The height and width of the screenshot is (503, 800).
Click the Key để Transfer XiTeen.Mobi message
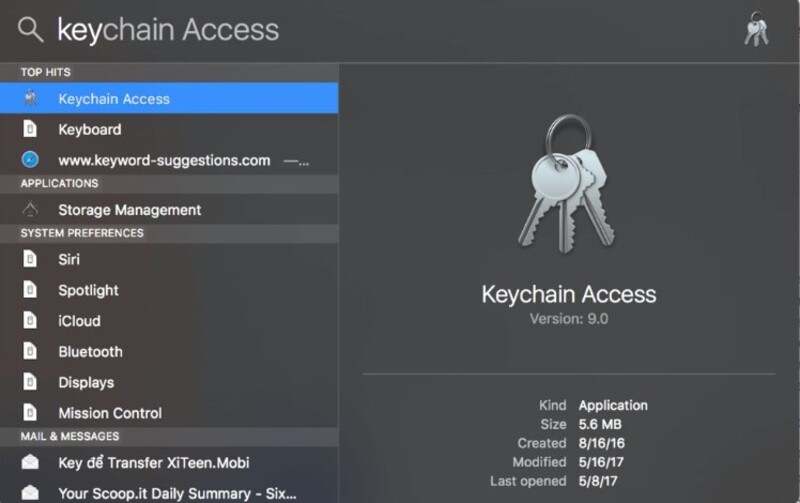(169, 462)
